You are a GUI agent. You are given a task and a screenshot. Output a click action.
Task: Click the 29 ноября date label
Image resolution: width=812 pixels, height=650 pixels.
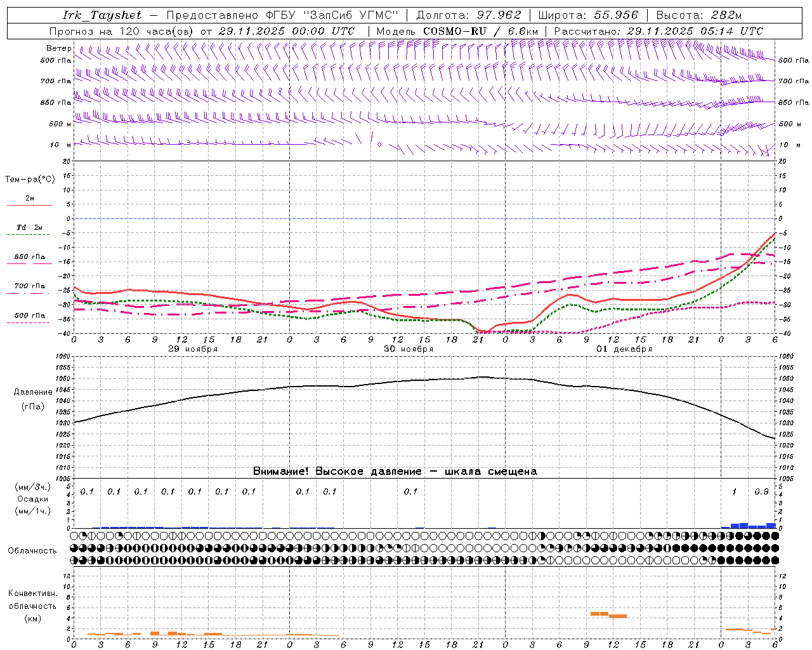click(192, 349)
